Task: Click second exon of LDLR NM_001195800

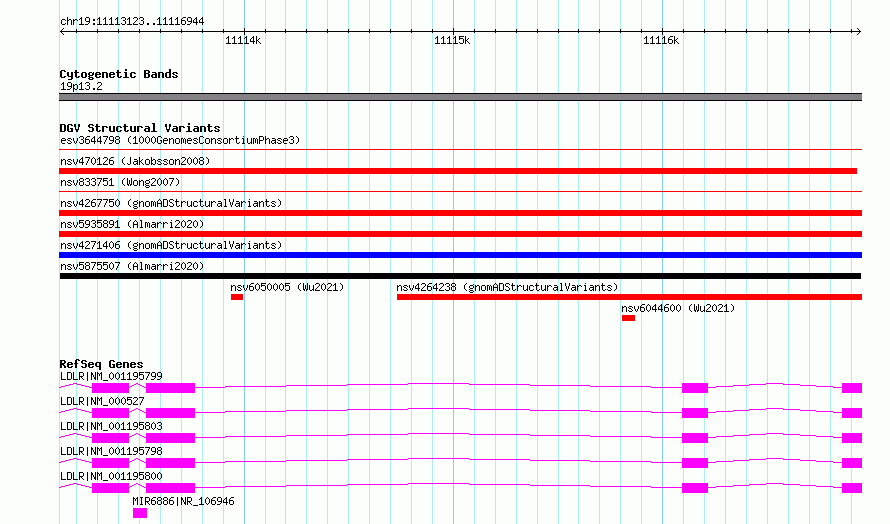Action: pyautogui.click(x=170, y=488)
